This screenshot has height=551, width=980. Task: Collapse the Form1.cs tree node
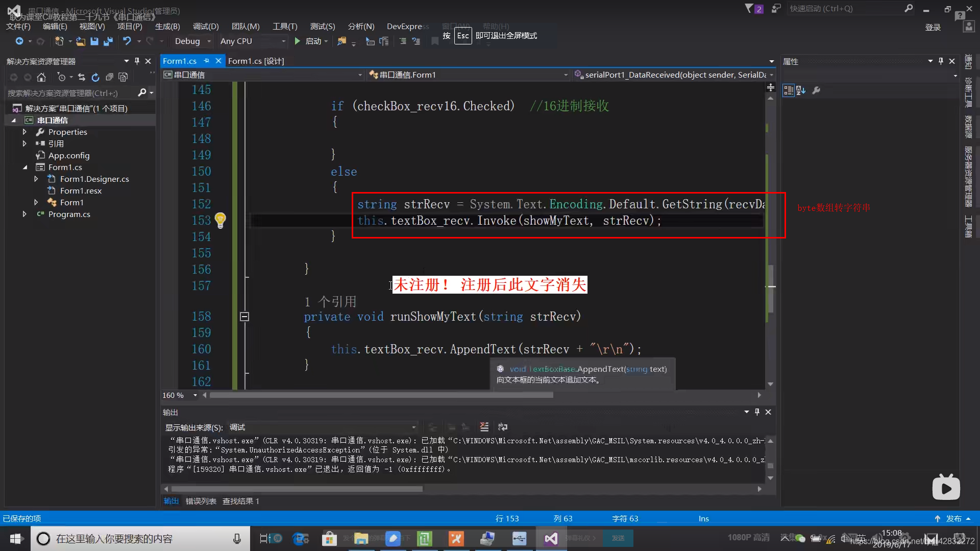point(24,167)
